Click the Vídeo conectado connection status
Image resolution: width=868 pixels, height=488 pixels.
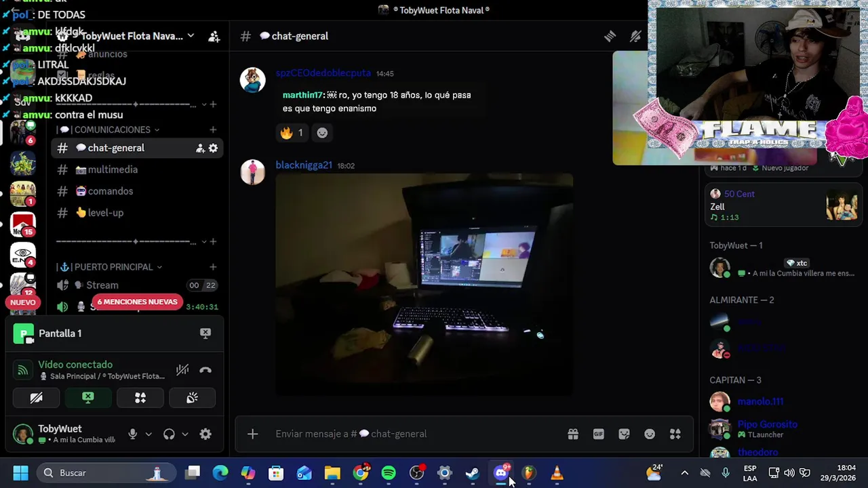75,365
